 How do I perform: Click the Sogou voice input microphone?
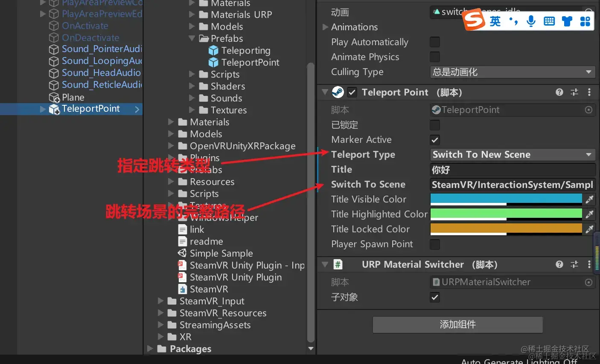531,21
